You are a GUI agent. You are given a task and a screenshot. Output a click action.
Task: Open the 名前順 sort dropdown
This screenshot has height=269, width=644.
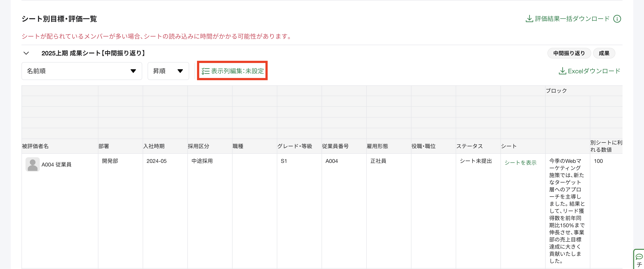click(82, 71)
